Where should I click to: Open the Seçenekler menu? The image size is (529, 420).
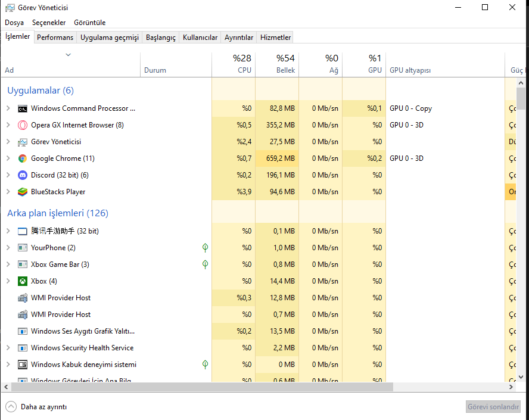tap(49, 23)
